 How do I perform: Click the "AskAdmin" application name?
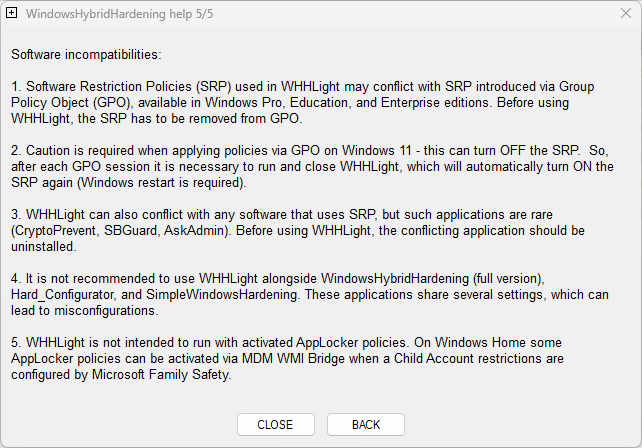coord(188,229)
